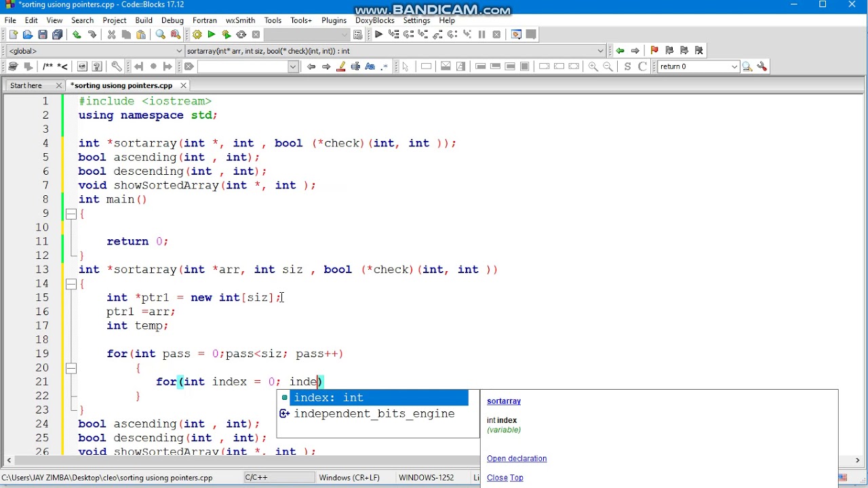Toggle bookmark with the red flag icon

point(654,51)
